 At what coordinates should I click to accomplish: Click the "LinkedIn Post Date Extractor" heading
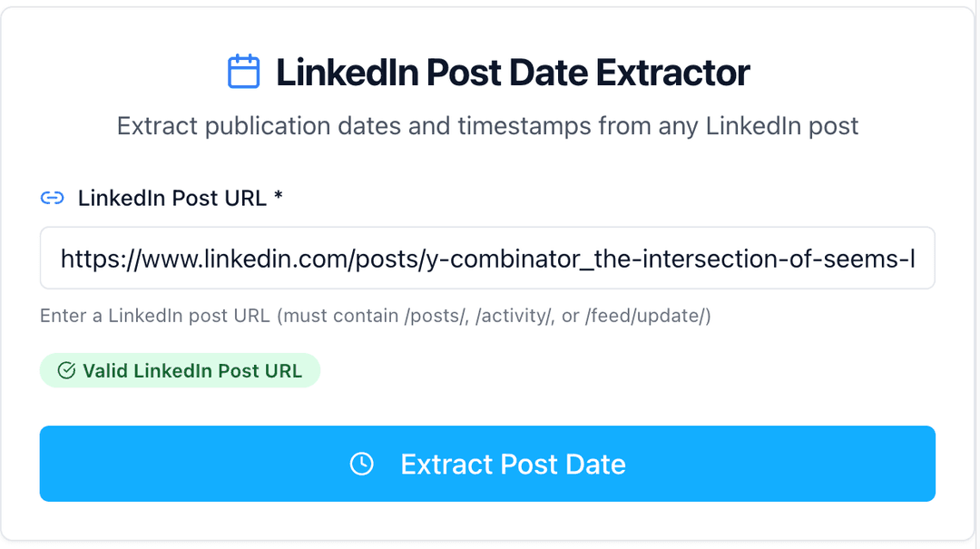tap(513, 72)
